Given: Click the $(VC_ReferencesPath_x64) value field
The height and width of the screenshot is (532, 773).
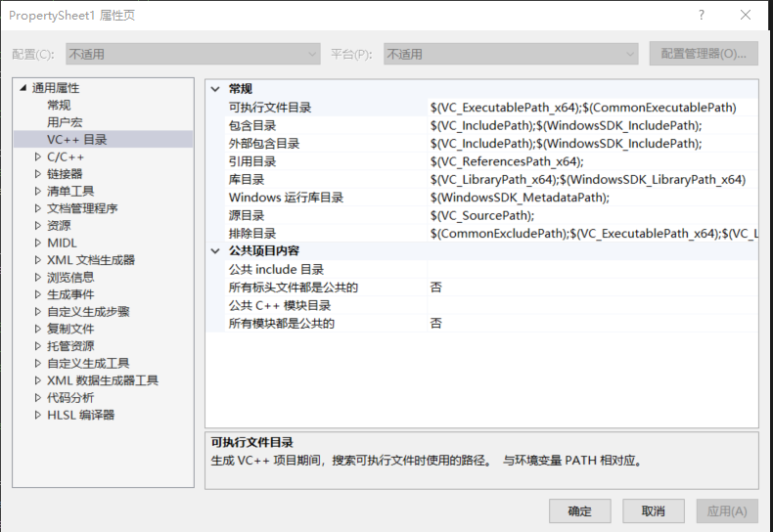Looking at the screenshot, I should 593,161.
